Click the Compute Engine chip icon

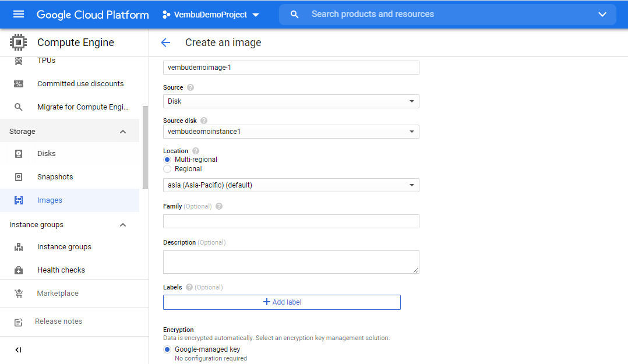(x=18, y=42)
